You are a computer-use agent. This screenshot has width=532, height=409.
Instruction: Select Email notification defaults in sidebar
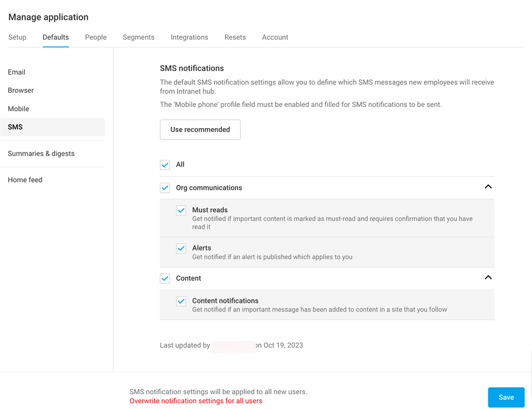pos(16,72)
